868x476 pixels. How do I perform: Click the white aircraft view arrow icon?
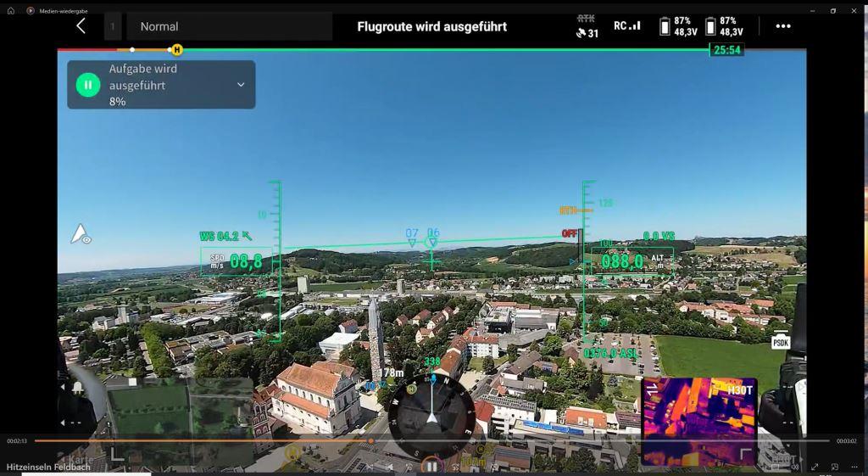click(81, 234)
